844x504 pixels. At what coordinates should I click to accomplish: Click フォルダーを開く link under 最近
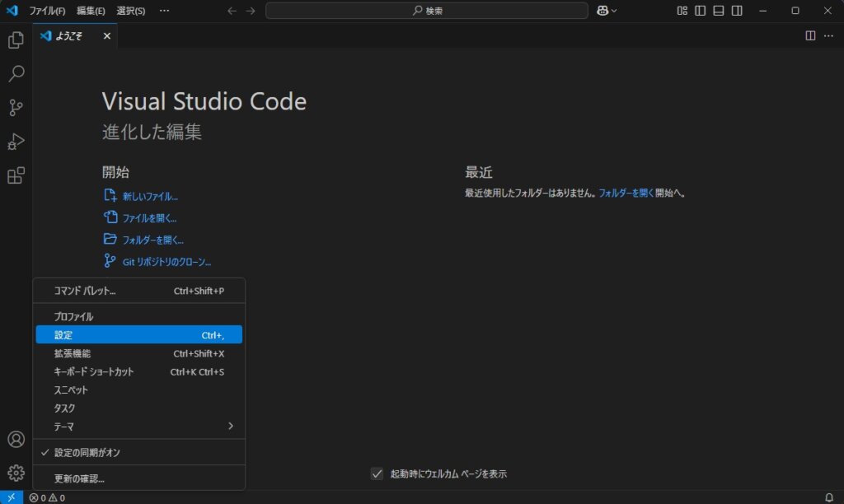626,193
